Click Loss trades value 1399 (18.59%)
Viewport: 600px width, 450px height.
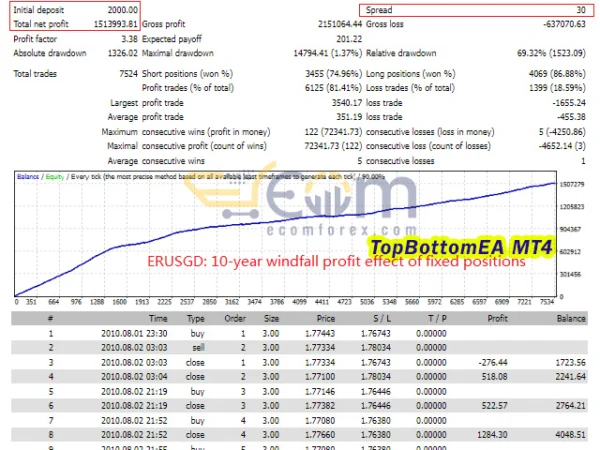click(x=557, y=88)
